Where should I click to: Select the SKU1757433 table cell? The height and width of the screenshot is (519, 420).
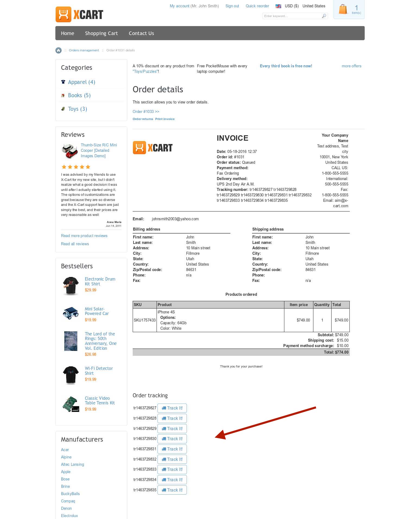(x=145, y=320)
